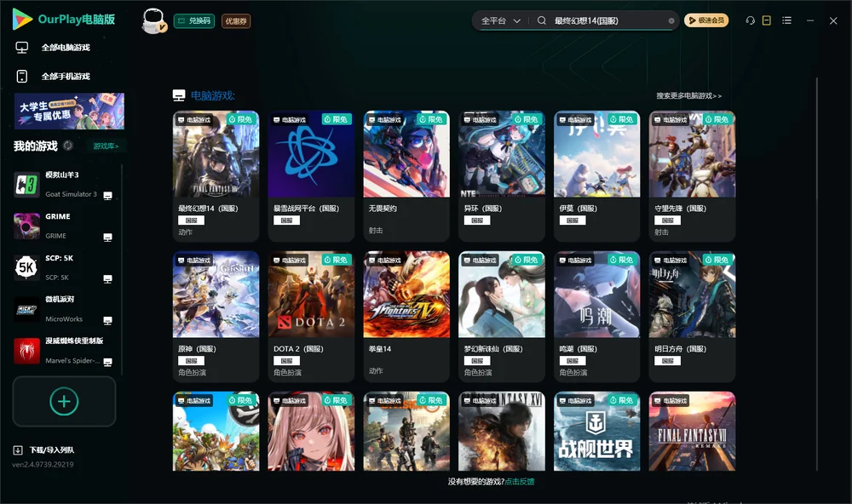Viewport: 852px width, 504px height.
Task: Click the 限免 badge on DOTA 2 card
Action: (x=337, y=261)
